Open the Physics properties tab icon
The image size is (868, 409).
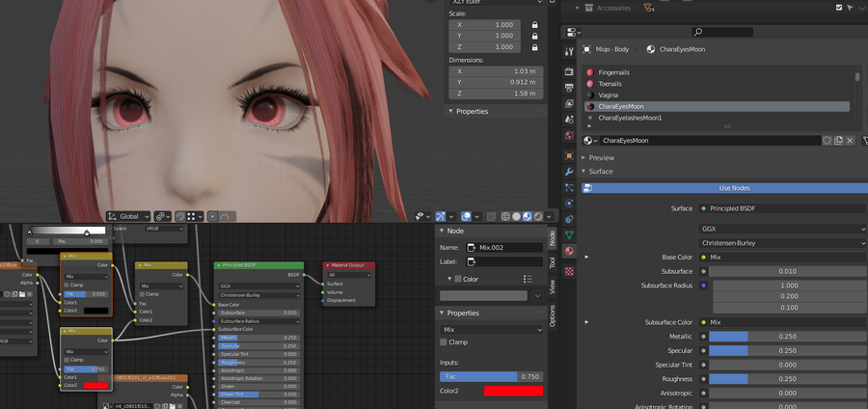[569, 204]
